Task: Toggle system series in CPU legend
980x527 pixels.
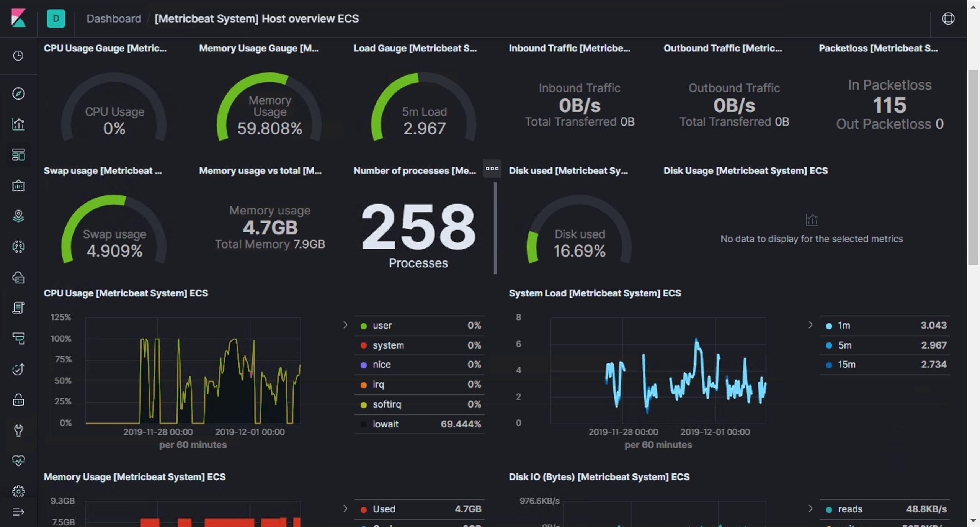Action: tap(420, 345)
